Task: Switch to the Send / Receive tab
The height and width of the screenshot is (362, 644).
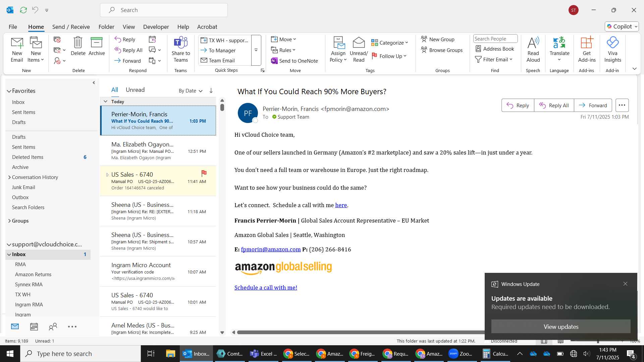Action: pyautogui.click(x=71, y=27)
